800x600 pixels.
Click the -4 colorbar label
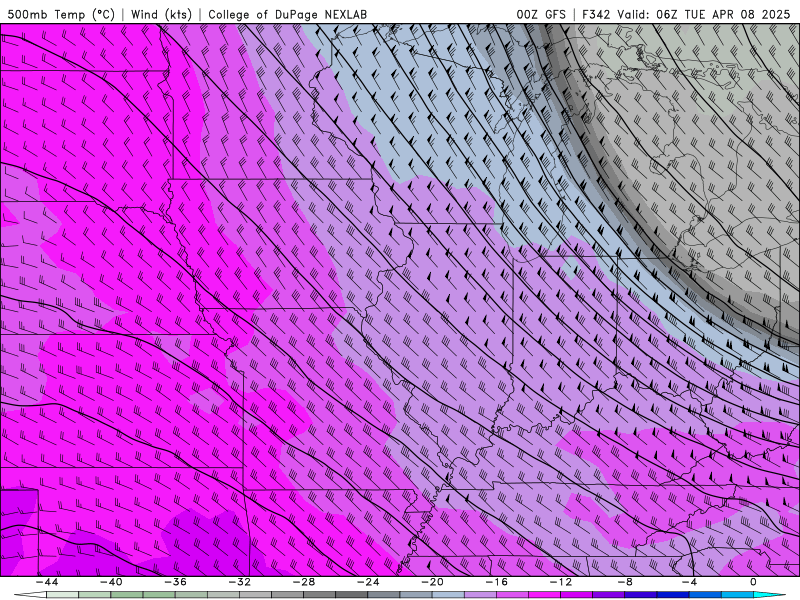point(689,582)
